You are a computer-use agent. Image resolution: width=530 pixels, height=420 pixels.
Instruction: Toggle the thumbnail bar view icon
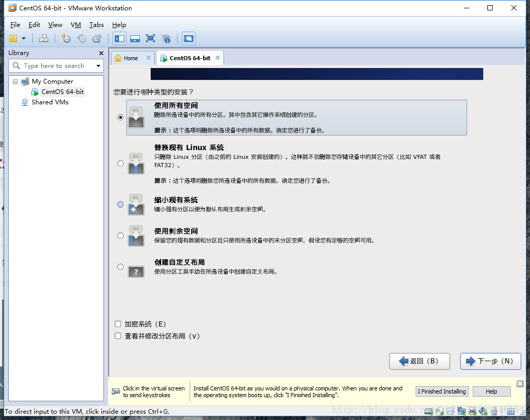click(x=135, y=38)
